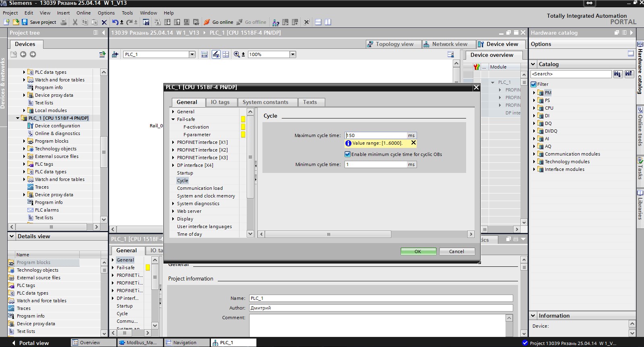
Task: Switch to Network view tab
Action: click(448, 44)
